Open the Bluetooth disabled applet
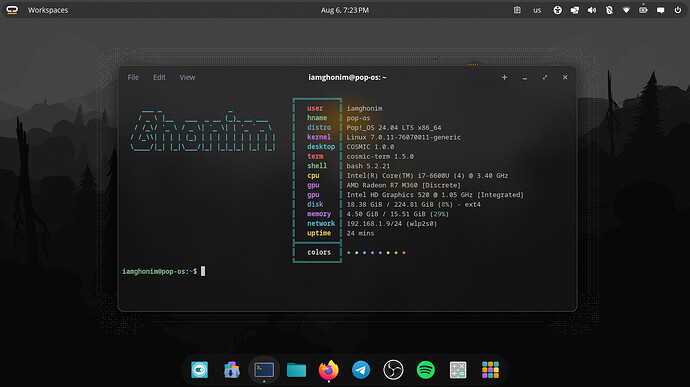Image resolution: width=690 pixels, height=387 pixels. [609, 10]
